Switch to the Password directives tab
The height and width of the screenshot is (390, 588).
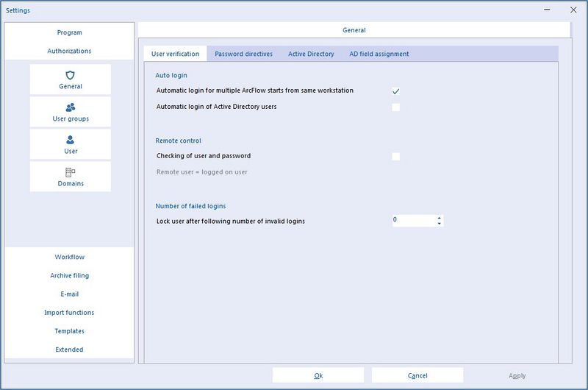pyautogui.click(x=243, y=54)
